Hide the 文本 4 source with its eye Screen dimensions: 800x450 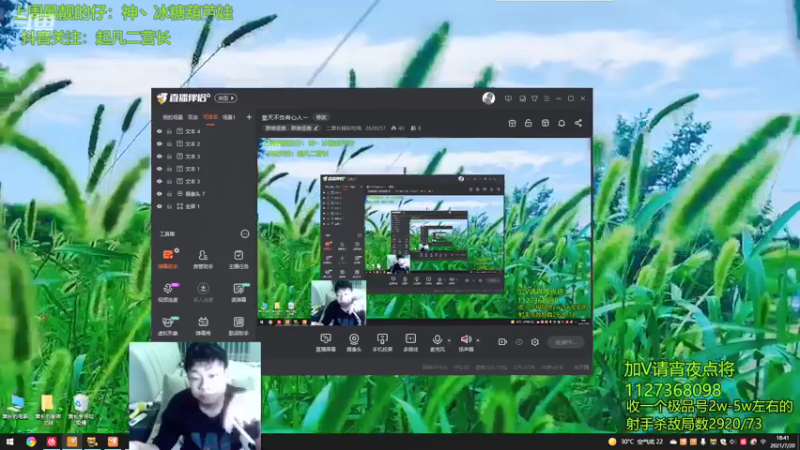click(160, 131)
